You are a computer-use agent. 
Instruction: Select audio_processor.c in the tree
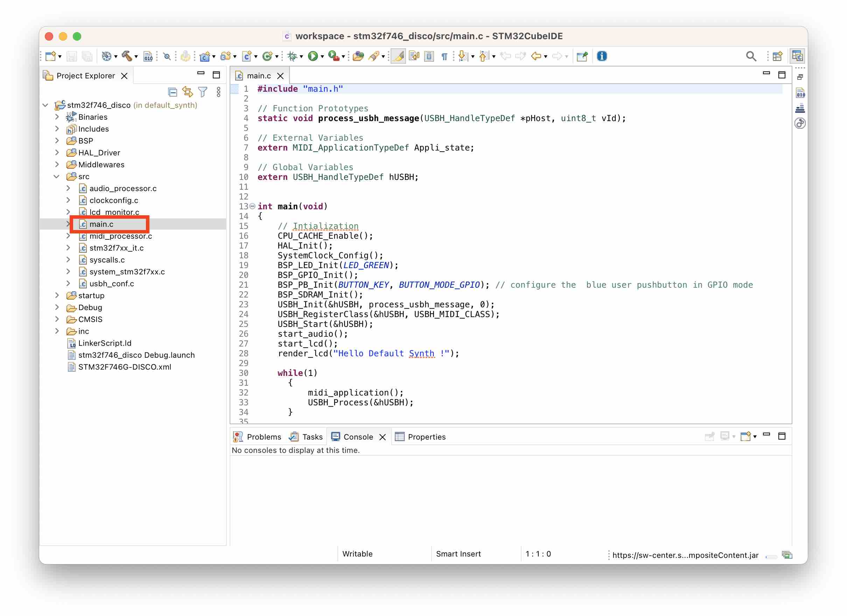coord(122,188)
